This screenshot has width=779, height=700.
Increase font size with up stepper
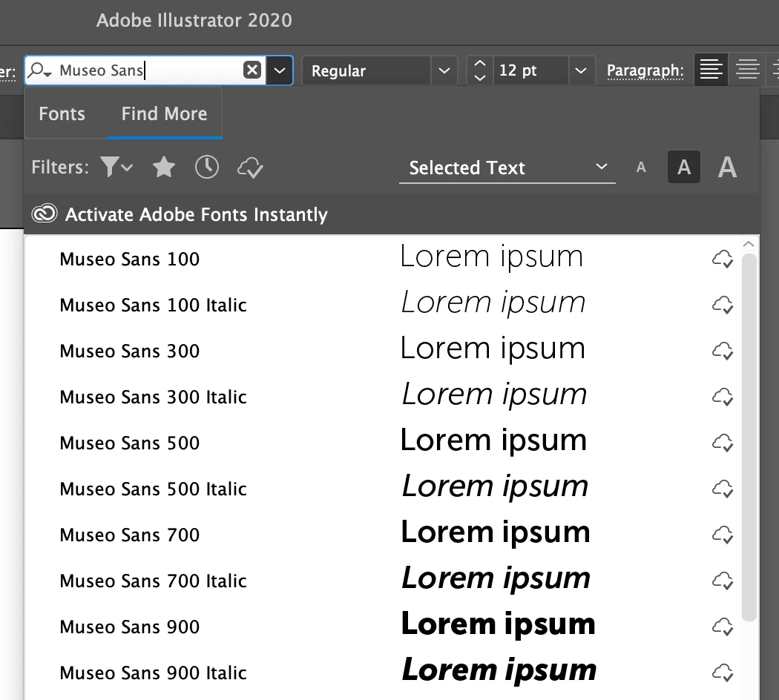pos(480,64)
